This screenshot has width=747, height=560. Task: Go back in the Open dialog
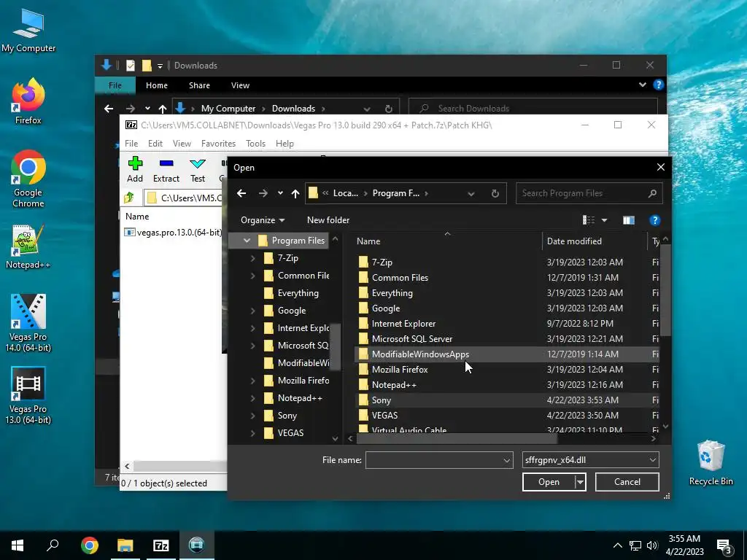[x=241, y=193]
